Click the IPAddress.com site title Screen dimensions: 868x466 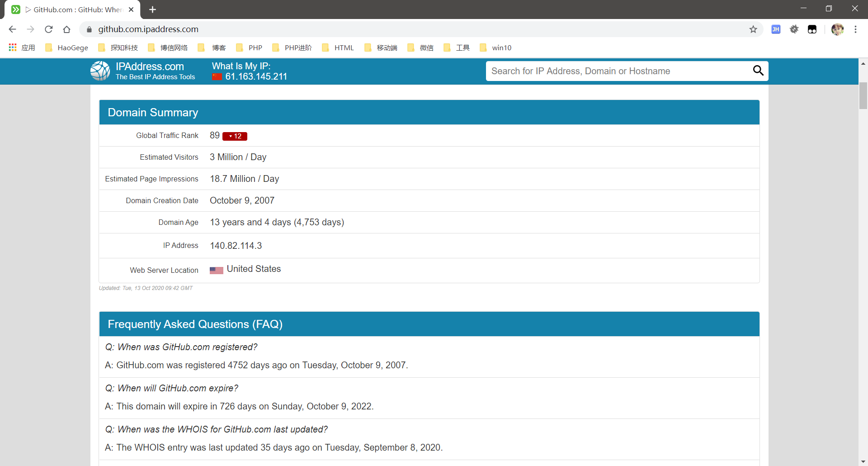click(x=150, y=67)
